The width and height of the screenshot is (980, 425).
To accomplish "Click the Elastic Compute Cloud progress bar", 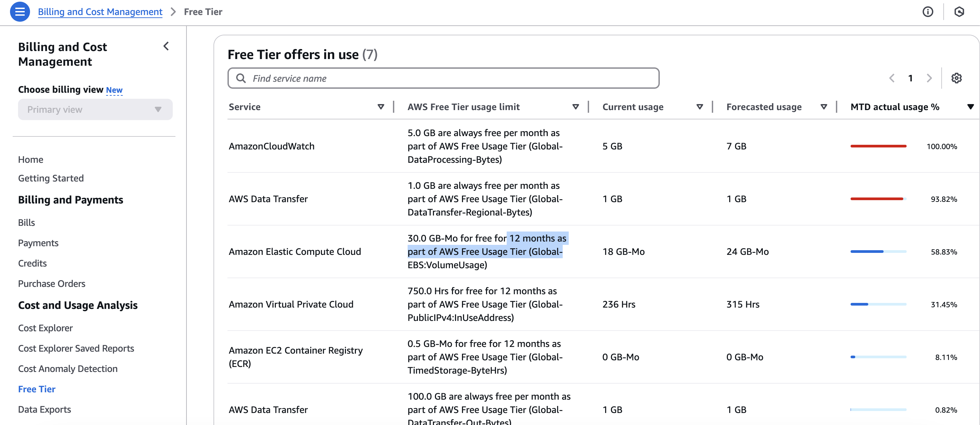I will pos(878,252).
